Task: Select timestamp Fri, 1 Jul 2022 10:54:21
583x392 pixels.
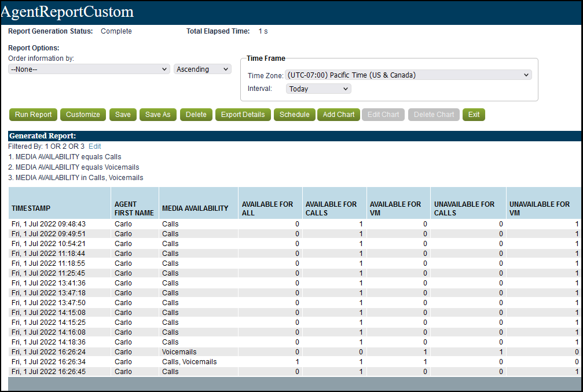Action: tap(49, 244)
